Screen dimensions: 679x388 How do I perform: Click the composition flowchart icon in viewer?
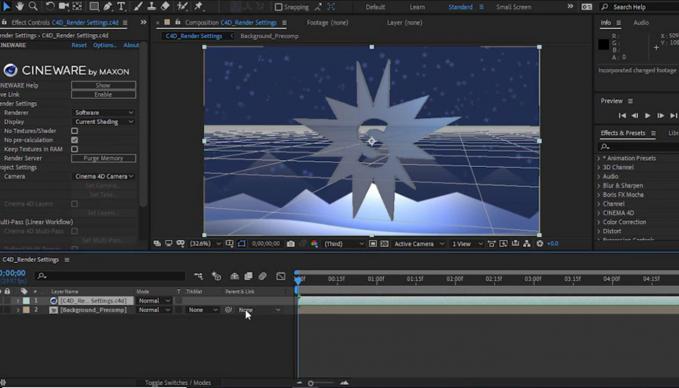(527, 244)
